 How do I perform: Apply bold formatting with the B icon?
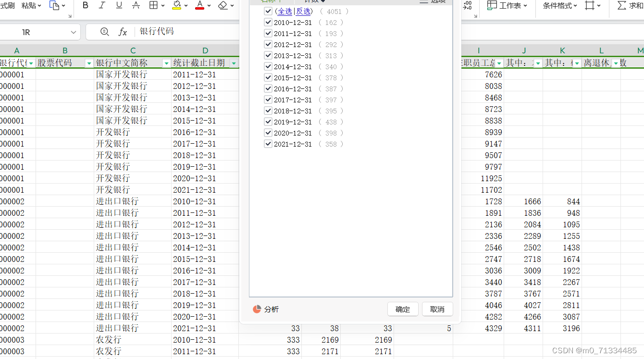(86, 5)
